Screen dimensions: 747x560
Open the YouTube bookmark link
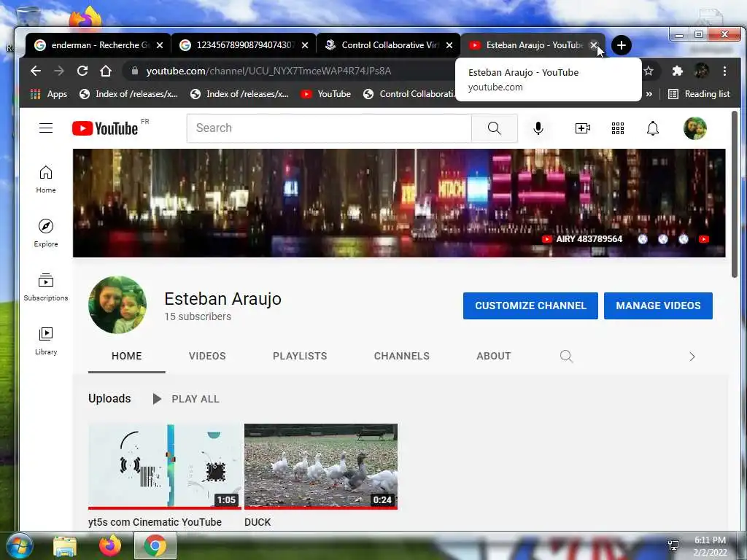[x=326, y=94]
